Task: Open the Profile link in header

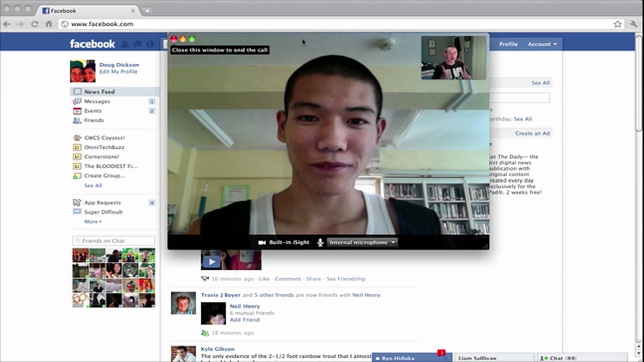Action: click(x=508, y=44)
